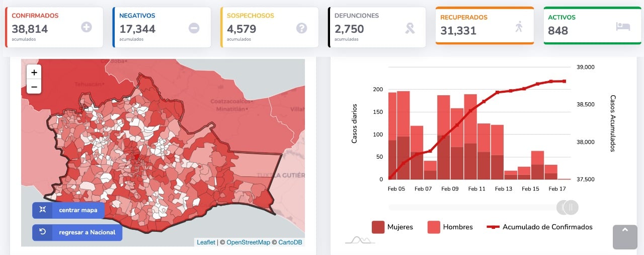Click the scroll-to-top chevron button
This screenshot has width=644, height=255.
click(x=625, y=237)
